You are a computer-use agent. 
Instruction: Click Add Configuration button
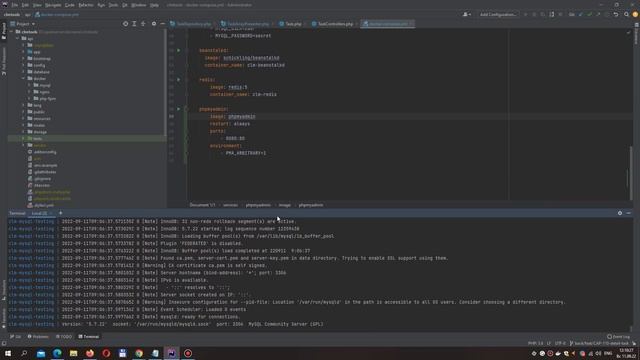[x=498, y=15]
